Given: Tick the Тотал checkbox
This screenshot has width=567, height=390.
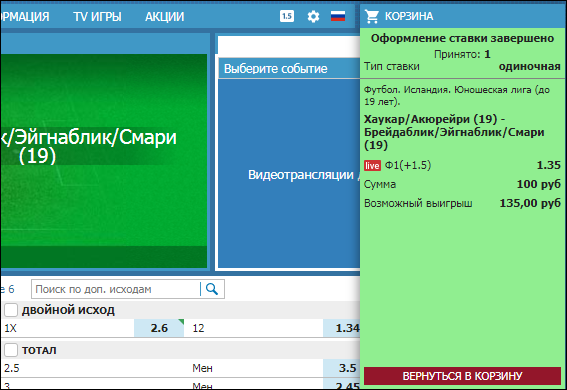Looking at the screenshot, I should coord(10,350).
